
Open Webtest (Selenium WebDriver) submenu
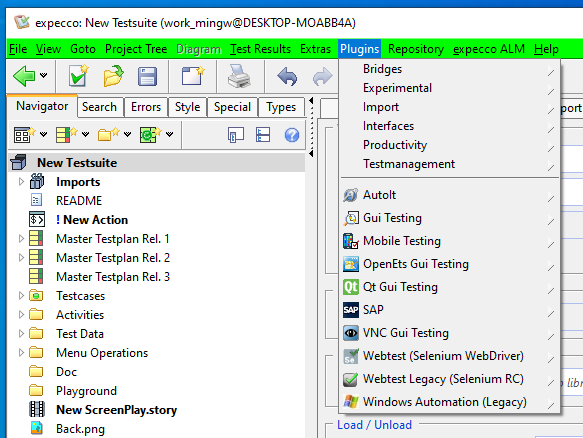coord(449,356)
